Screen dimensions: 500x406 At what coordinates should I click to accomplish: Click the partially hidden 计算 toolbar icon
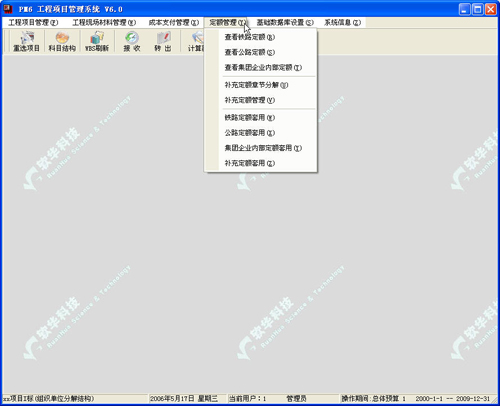pos(194,41)
